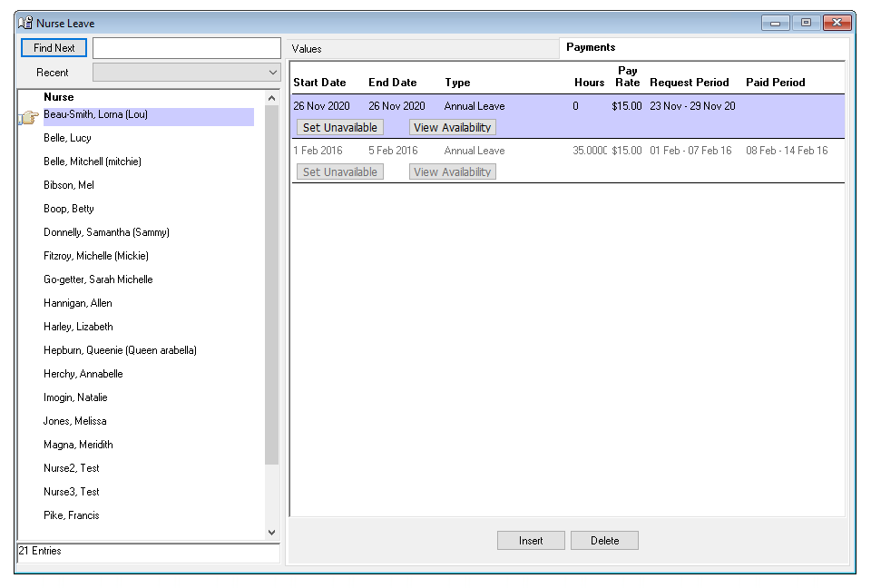Click the pointing hand row marker icon
The width and height of the screenshot is (871, 588).
coord(28,117)
